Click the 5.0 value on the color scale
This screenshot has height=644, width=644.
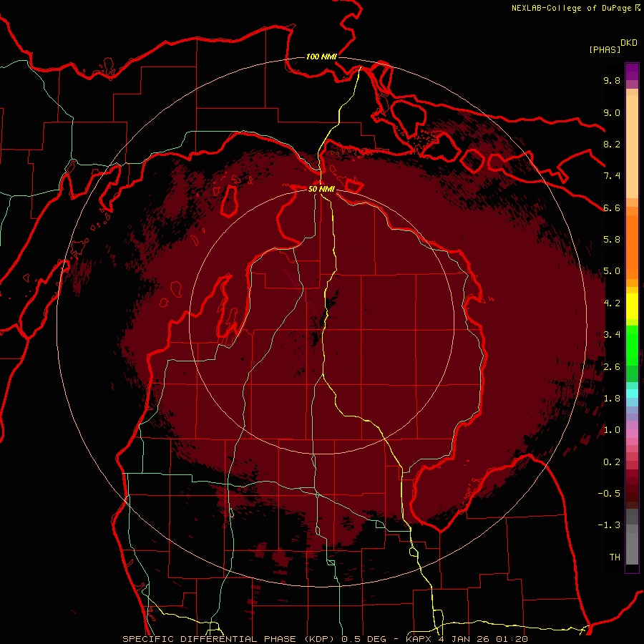click(612, 271)
